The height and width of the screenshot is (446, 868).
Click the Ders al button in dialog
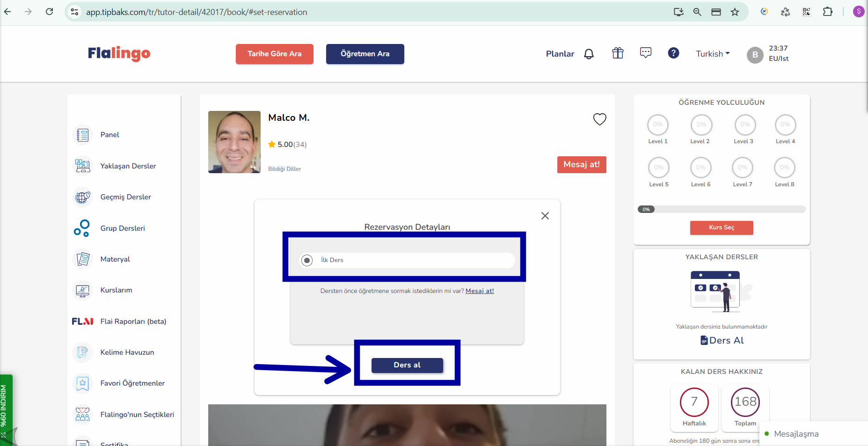coord(407,365)
